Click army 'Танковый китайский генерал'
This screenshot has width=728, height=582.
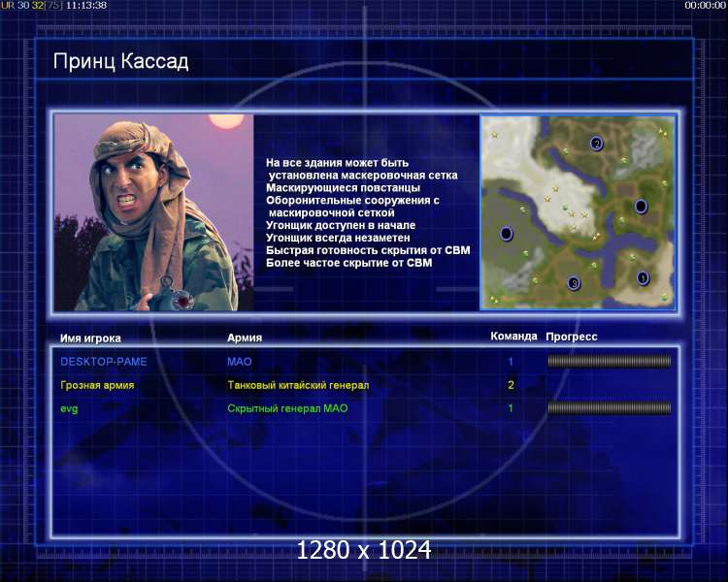pos(298,385)
